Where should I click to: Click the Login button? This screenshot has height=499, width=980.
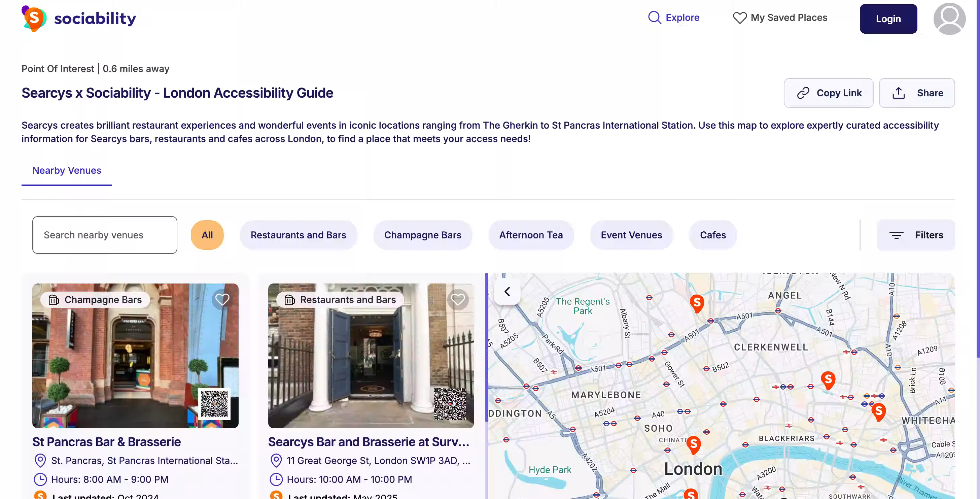point(888,19)
